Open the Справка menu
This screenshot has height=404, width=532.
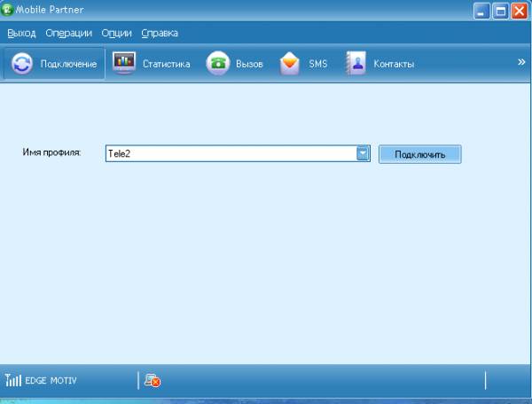[160, 33]
